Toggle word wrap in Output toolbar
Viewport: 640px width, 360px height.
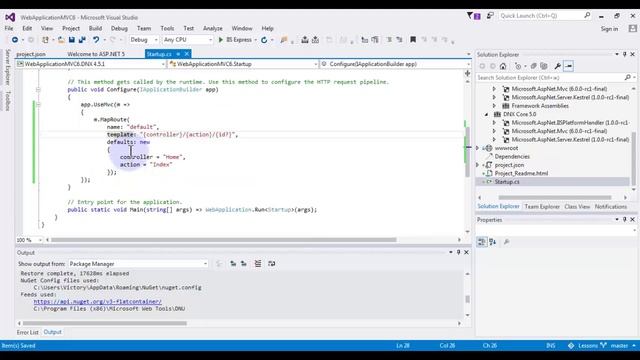click(x=271, y=264)
